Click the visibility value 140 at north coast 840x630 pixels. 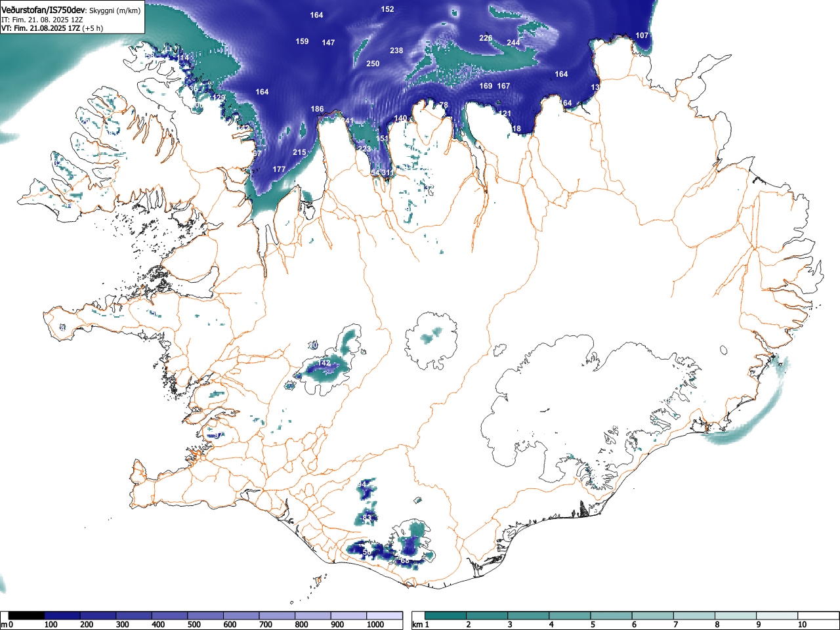(400, 119)
